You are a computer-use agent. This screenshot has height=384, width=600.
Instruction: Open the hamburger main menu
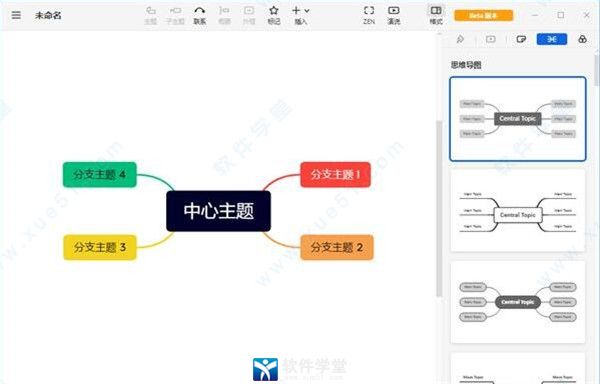point(16,15)
